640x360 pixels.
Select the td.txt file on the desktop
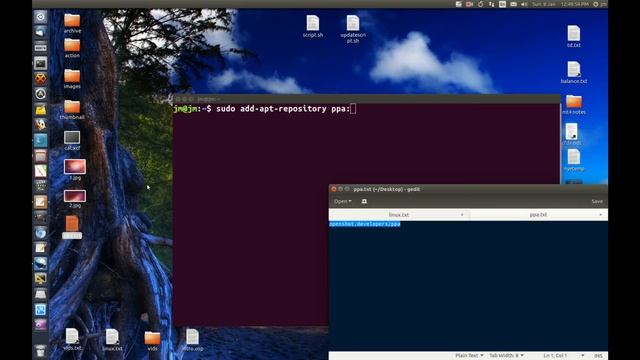click(573, 36)
